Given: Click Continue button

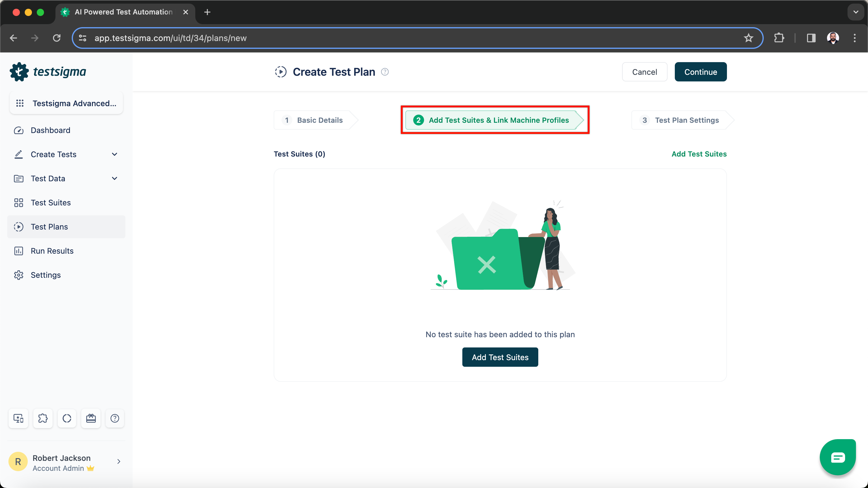Looking at the screenshot, I should 700,72.
